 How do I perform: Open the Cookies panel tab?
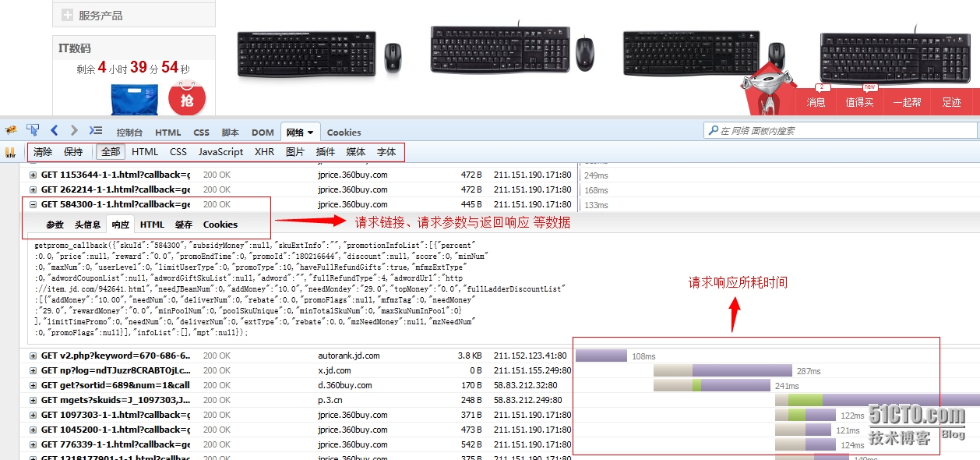tap(344, 133)
